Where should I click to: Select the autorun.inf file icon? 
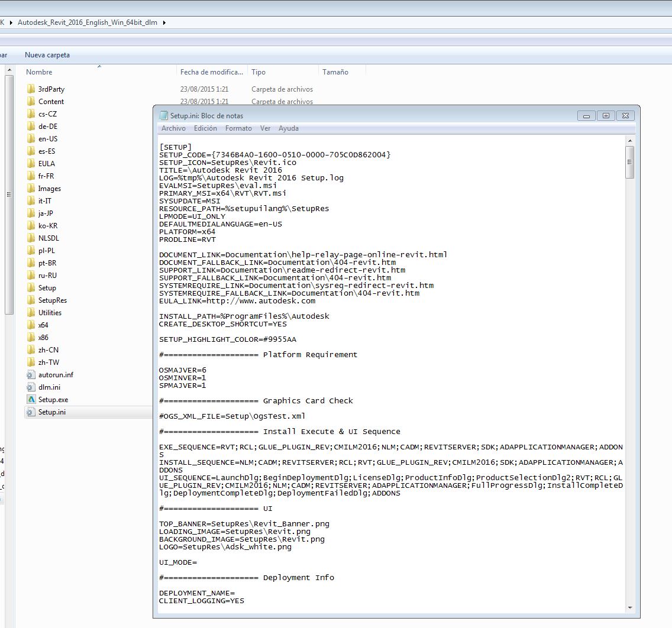pos(31,375)
